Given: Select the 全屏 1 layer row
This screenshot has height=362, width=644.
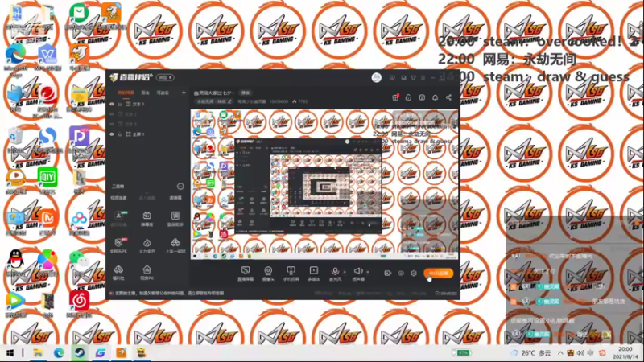Looking at the screenshot, I should pyautogui.click(x=148, y=134).
